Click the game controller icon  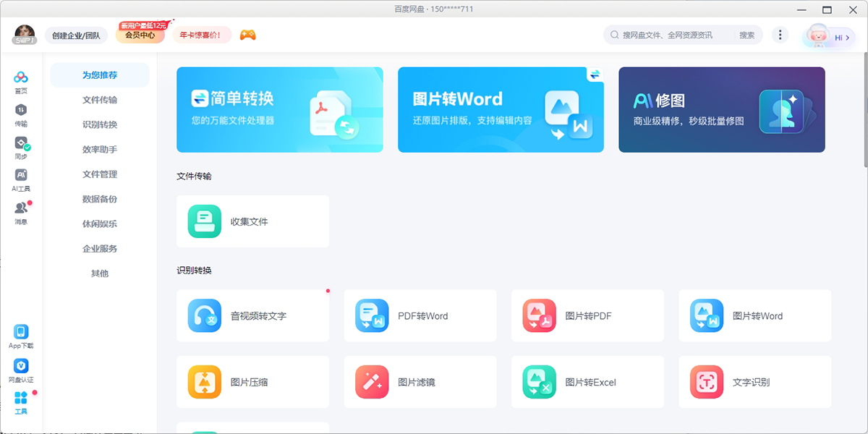click(x=247, y=35)
